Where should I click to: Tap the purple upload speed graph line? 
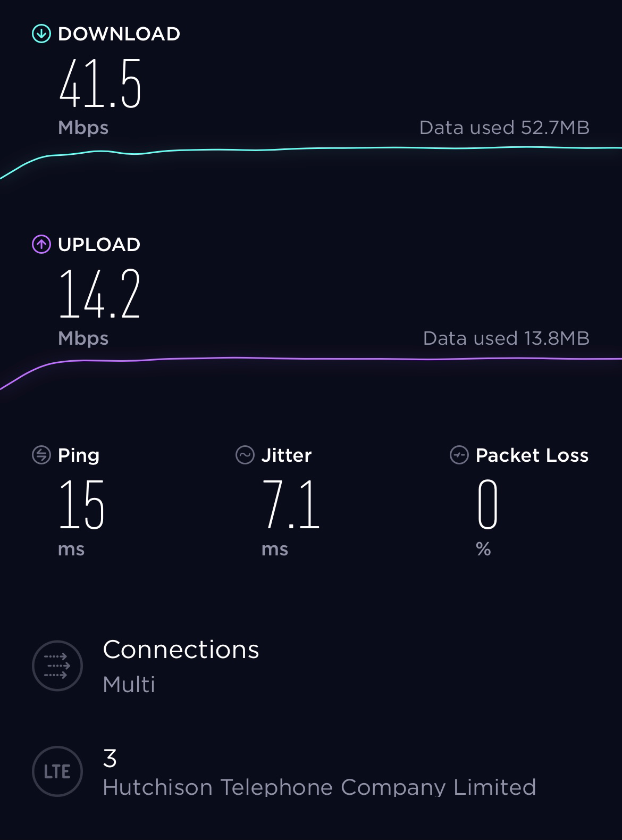(x=319, y=359)
